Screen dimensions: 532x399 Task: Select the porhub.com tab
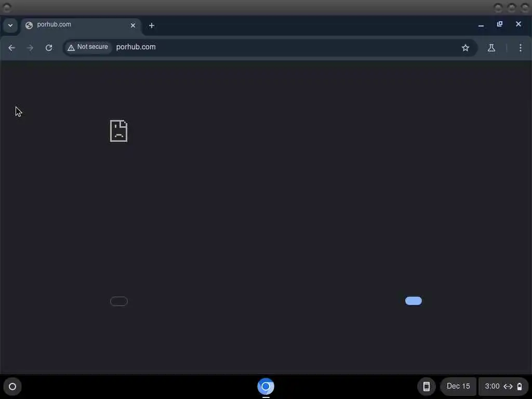pos(82,25)
